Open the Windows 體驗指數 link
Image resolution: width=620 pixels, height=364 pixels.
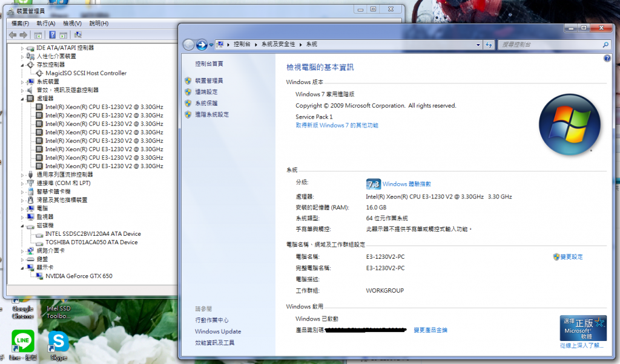(406, 184)
